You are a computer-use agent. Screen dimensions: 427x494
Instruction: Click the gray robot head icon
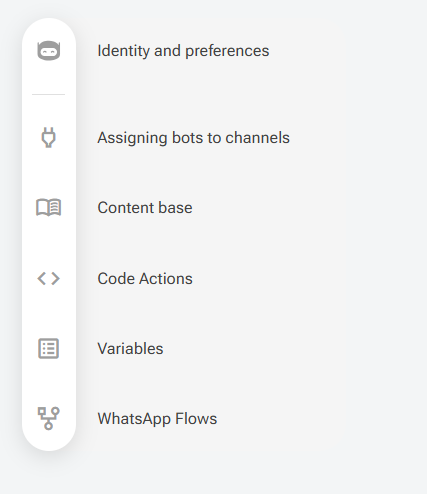49,51
